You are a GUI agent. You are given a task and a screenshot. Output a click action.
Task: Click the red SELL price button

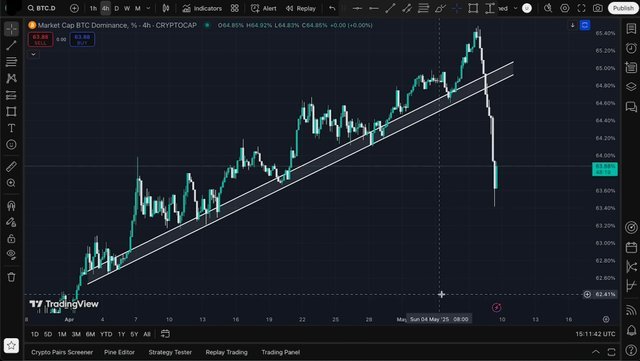[40, 40]
